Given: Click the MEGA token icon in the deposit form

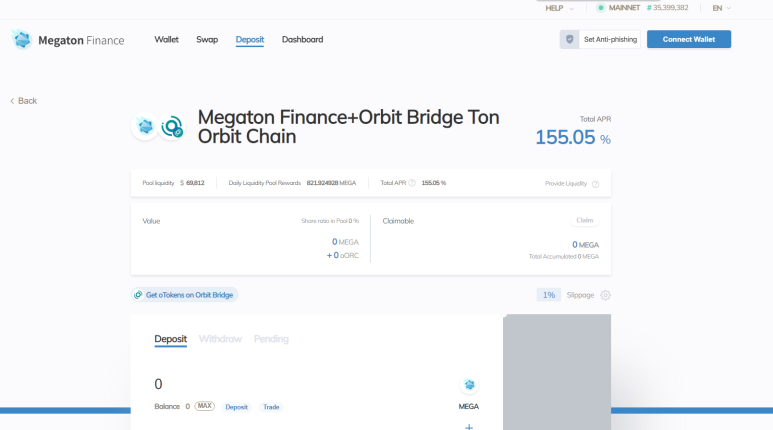Looking at the screenshot, I should coord(469,385).
